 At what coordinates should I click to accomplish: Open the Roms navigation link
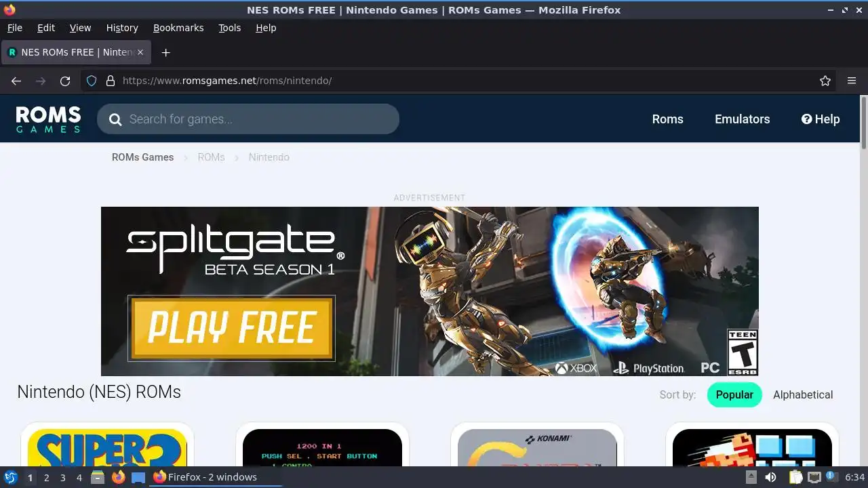(667, 119)
